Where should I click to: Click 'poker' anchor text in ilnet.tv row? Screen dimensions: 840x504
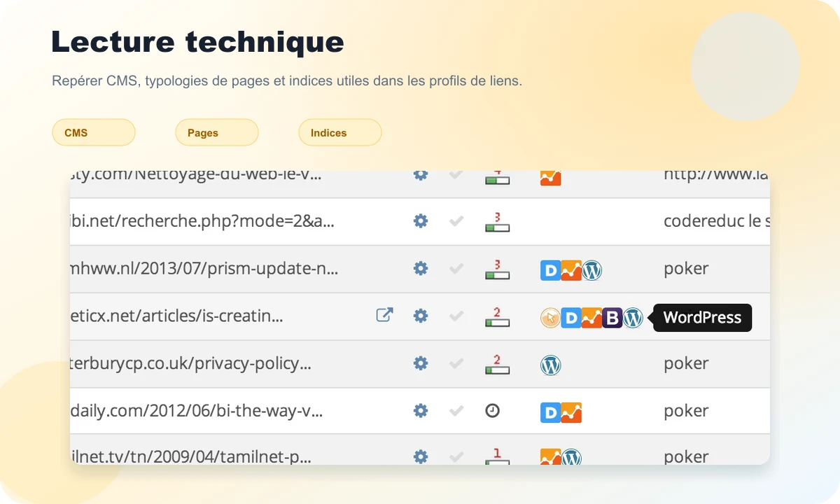pos(686,456)
